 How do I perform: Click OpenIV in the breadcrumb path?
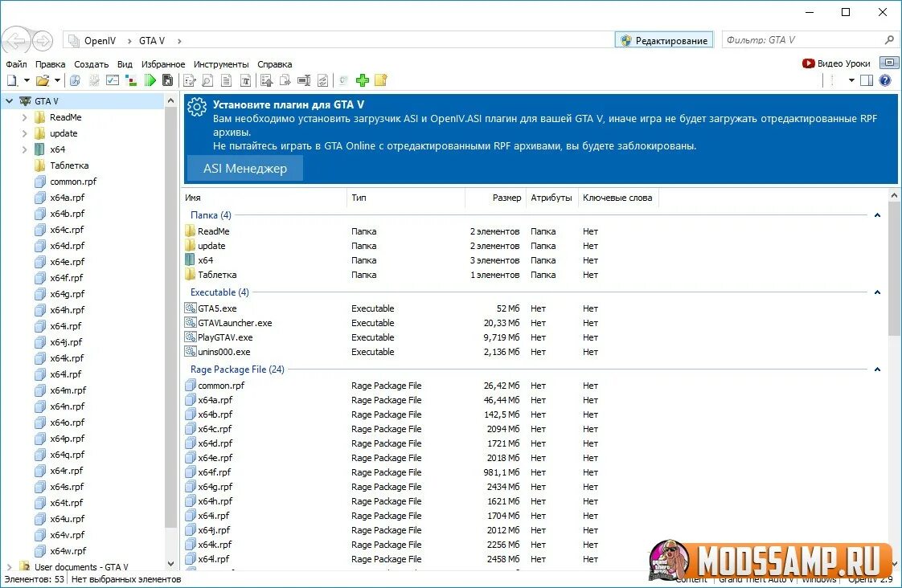tap(100, 41)
